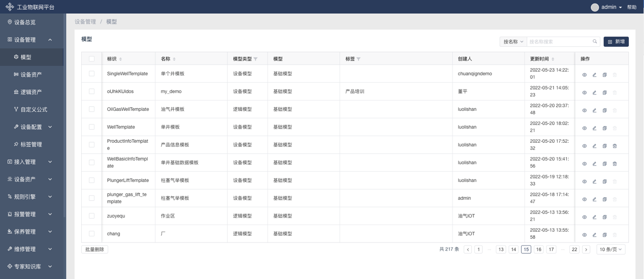Select the zuoyequ row checkbox

coord(91,216)
